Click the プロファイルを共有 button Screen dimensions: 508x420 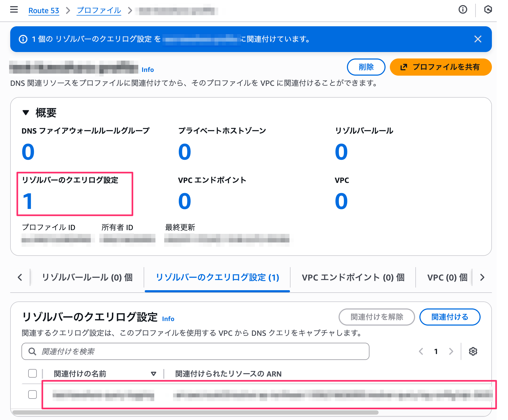[441, 67]
